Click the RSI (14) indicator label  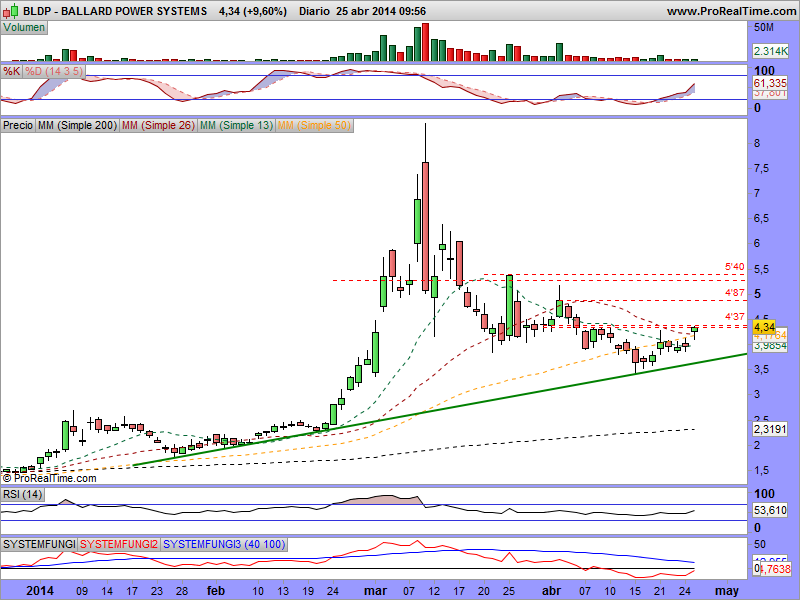click(22, 494)
